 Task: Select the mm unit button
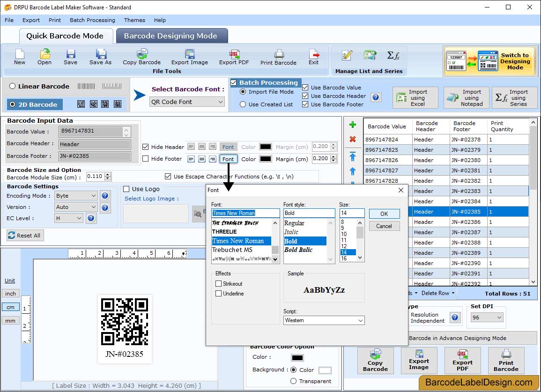click(x=10, y=321)
